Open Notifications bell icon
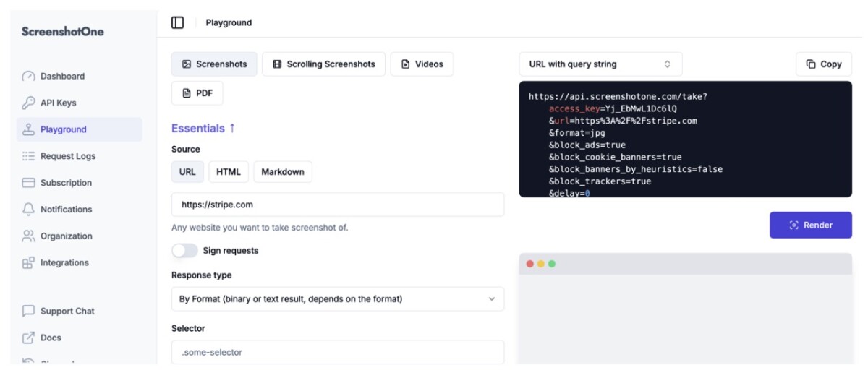The width and height of the screenshot is (868, 378). (x=28, y=210)
